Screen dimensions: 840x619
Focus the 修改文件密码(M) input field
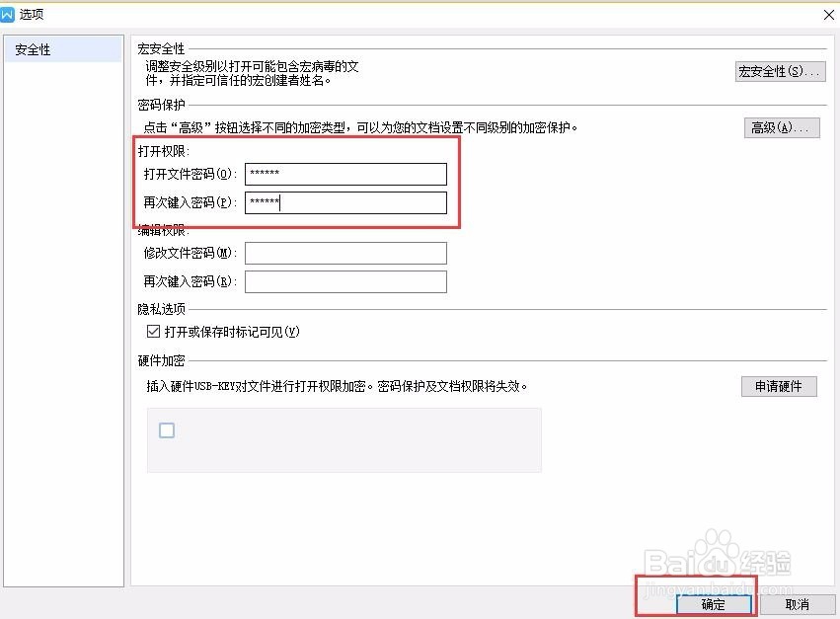(345, 254)
